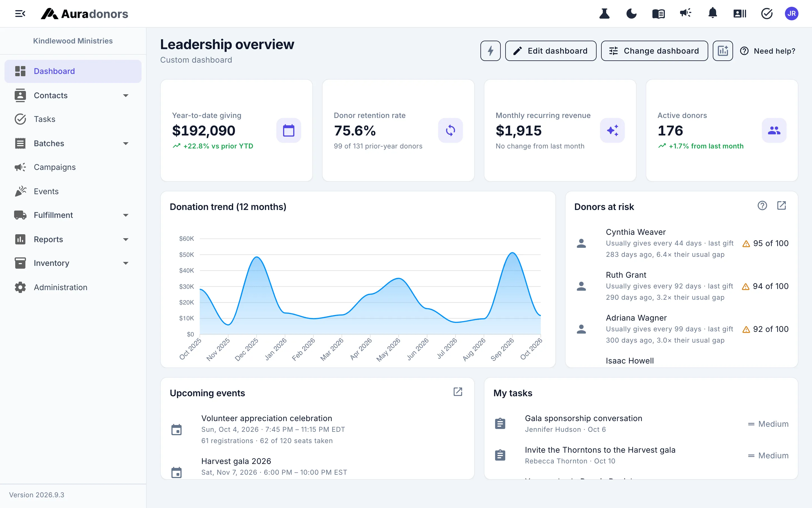The height and width of the screenshot is (508, 812).
Task: Open the Need help? link
Action: (768, 51)
